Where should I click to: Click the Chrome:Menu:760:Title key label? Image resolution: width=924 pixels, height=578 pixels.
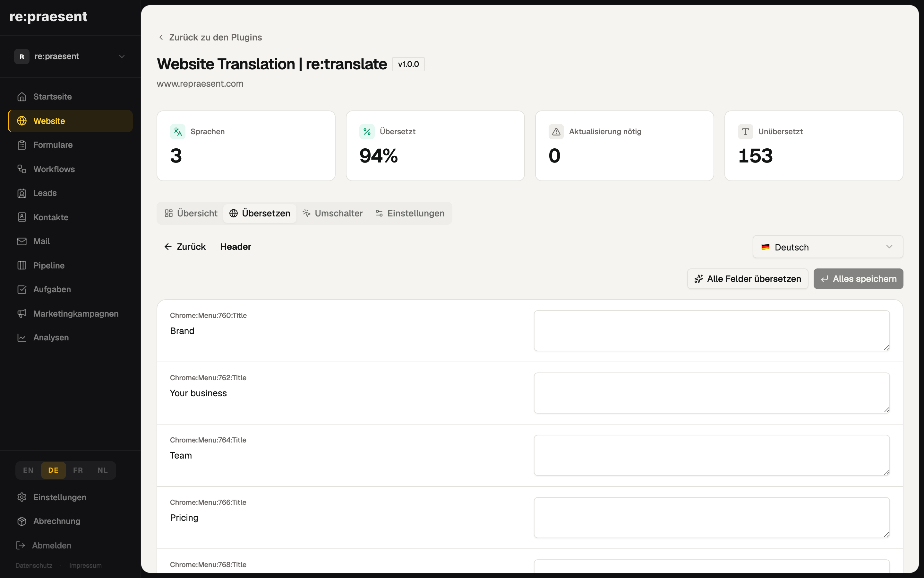pos(209,315)
